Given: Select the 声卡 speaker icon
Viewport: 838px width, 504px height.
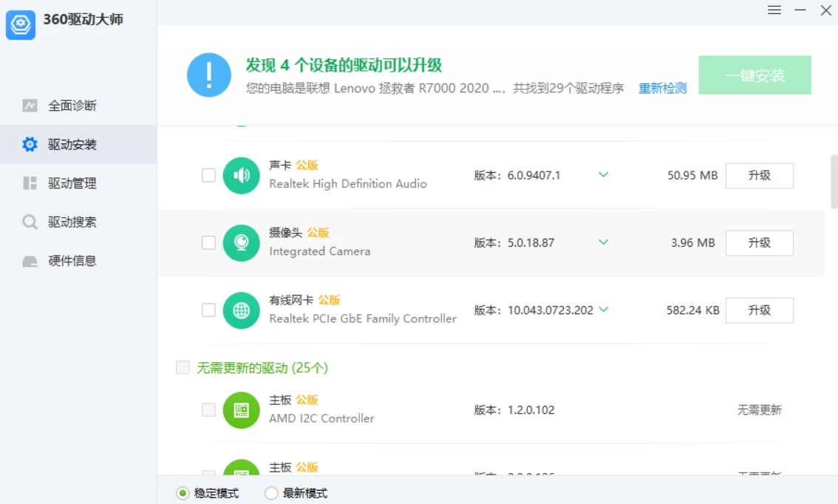Looking at the screenshot, I should coord(241,175).
